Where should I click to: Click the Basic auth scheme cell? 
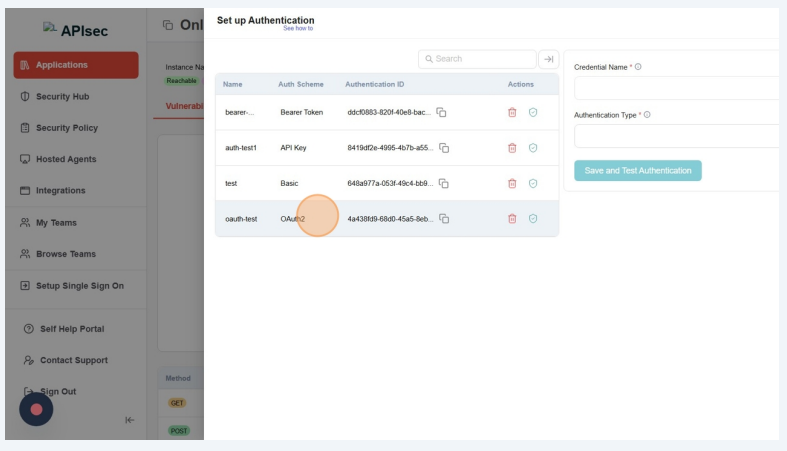click(289, 184)
